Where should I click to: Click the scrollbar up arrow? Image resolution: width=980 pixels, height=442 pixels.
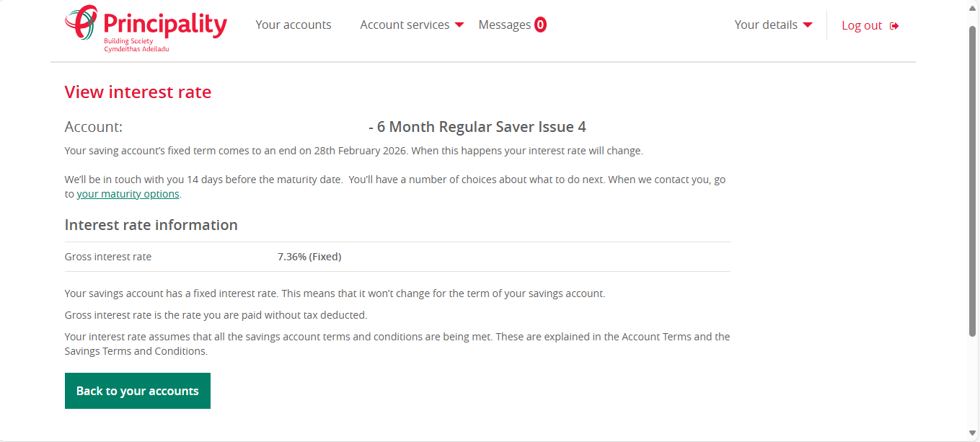[972, 8]
